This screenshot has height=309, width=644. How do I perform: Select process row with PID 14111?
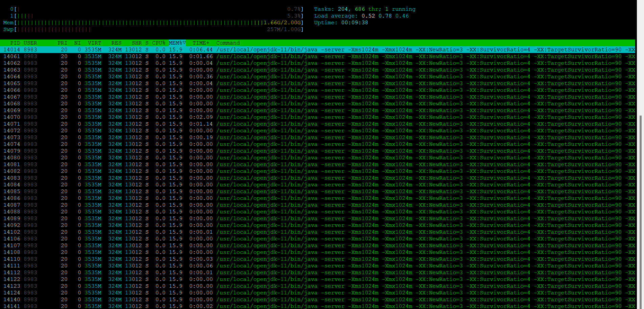pos(318,266)
